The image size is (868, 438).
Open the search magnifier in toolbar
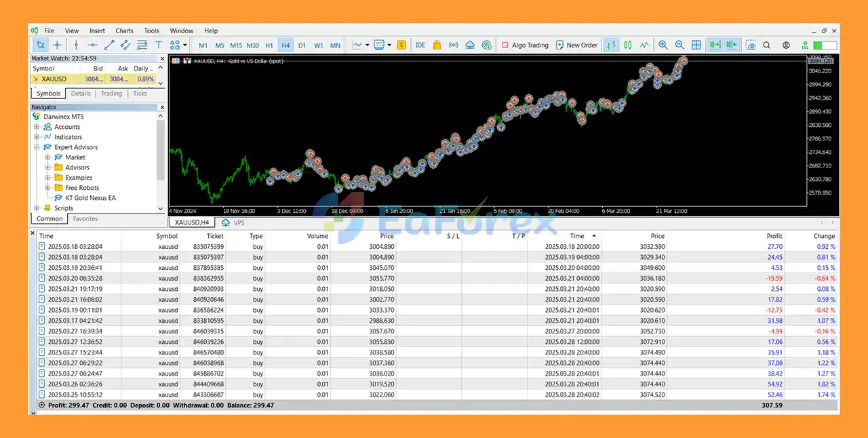[767, 45]
